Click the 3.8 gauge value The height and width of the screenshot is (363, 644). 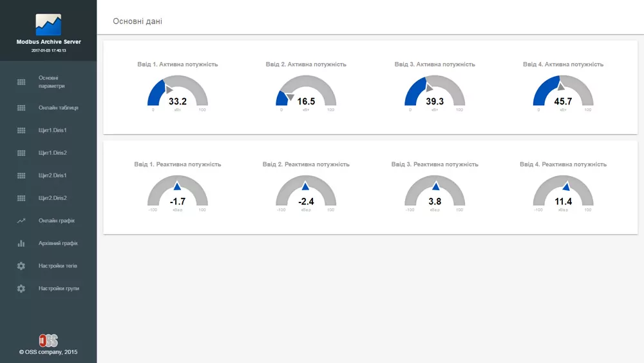click(435, 201)
